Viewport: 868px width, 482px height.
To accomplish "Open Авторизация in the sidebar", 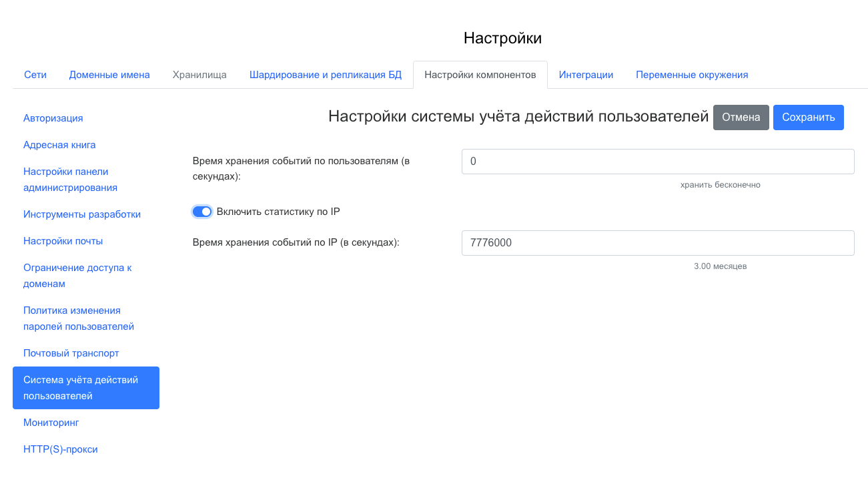I will coord(53,118).
